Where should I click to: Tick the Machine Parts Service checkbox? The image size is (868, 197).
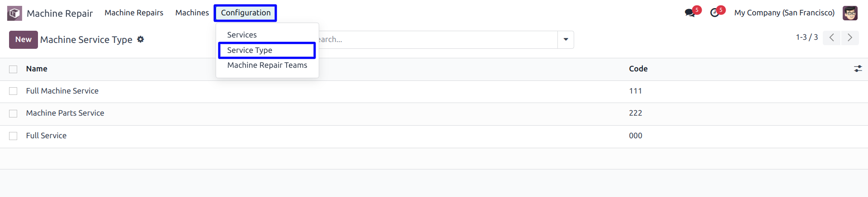(x=13, y=113)
